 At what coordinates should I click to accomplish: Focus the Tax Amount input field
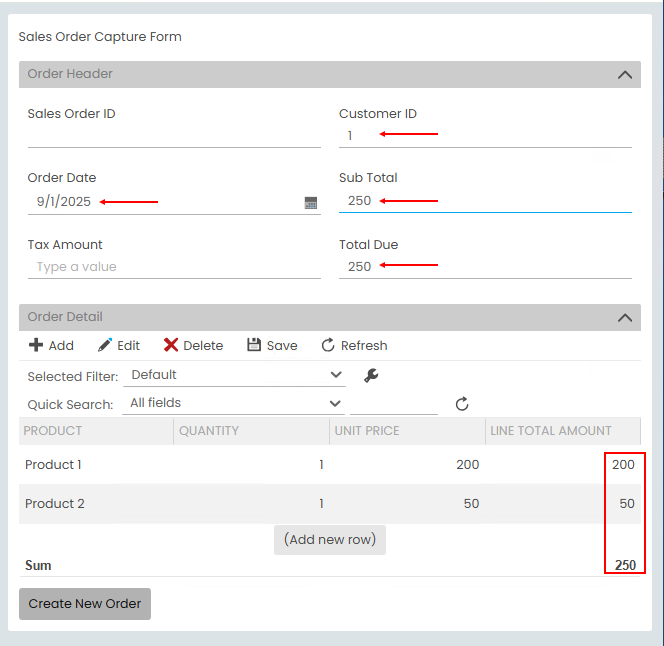[x=174, y=267]
